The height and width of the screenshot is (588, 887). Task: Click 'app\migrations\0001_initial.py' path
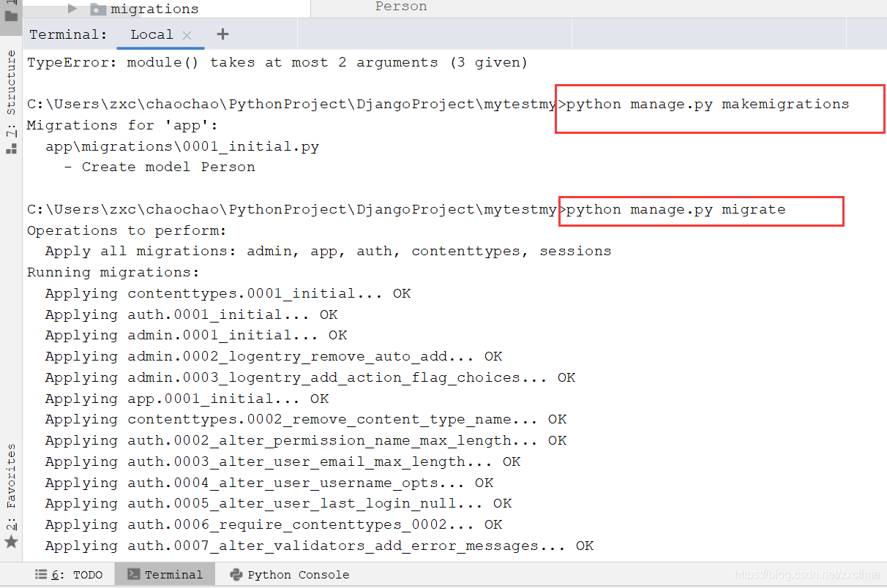182,147
